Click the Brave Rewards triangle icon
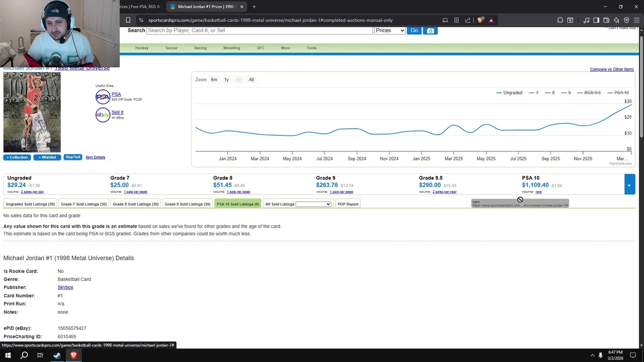644x362 pixels. (x=491, y=20)
